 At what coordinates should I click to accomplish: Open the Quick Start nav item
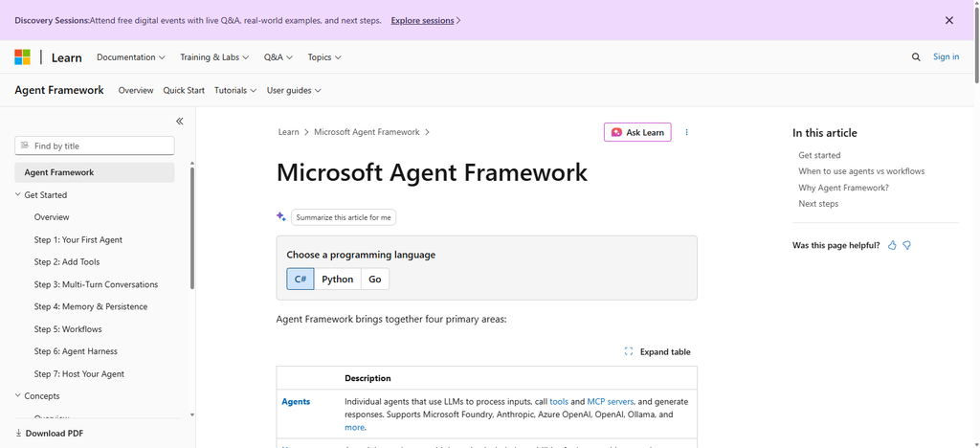tap(184, 90)
